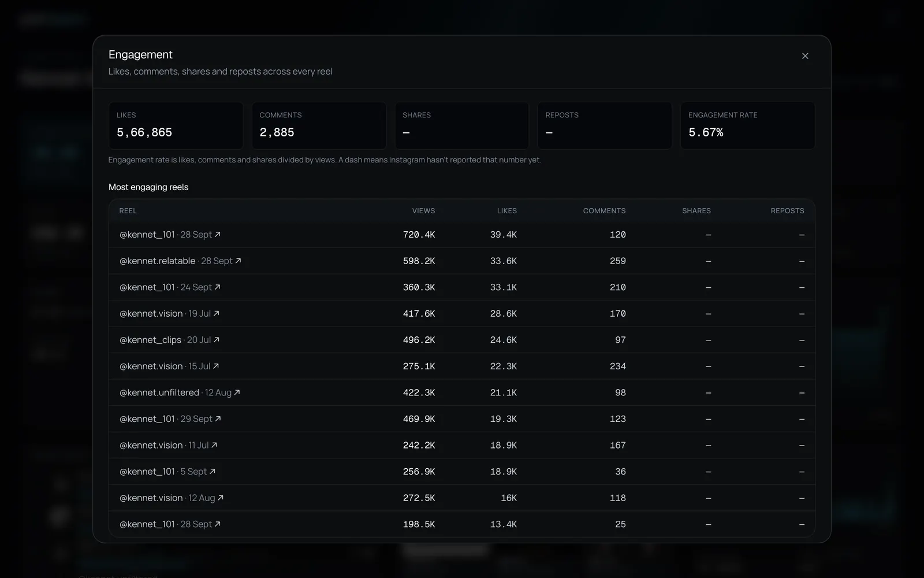
Task: Click subtitle 'Likes, comments, shares and reposts across every reel'
Action: (x=221, y=72)
